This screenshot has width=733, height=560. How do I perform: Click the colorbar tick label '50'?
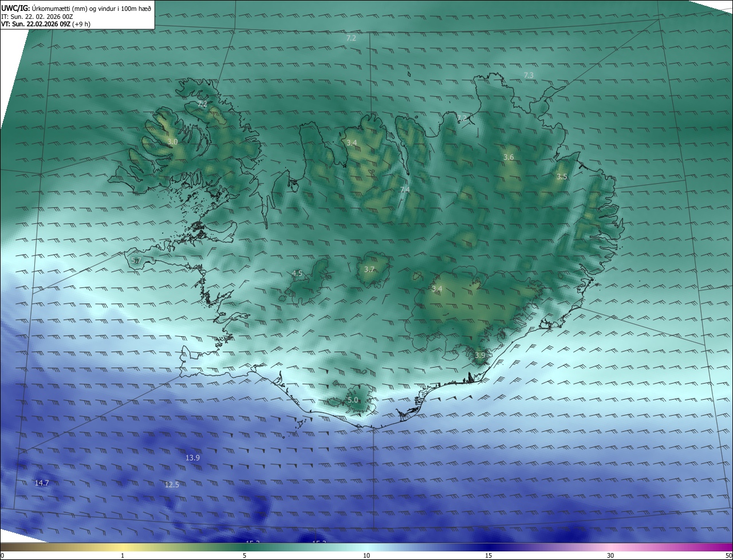point(728,555)
